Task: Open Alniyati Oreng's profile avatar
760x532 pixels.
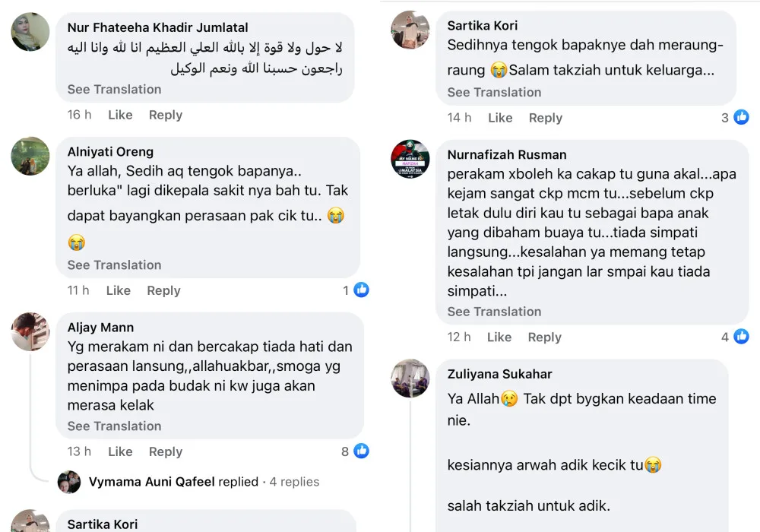Action: (x=30, y=157)
